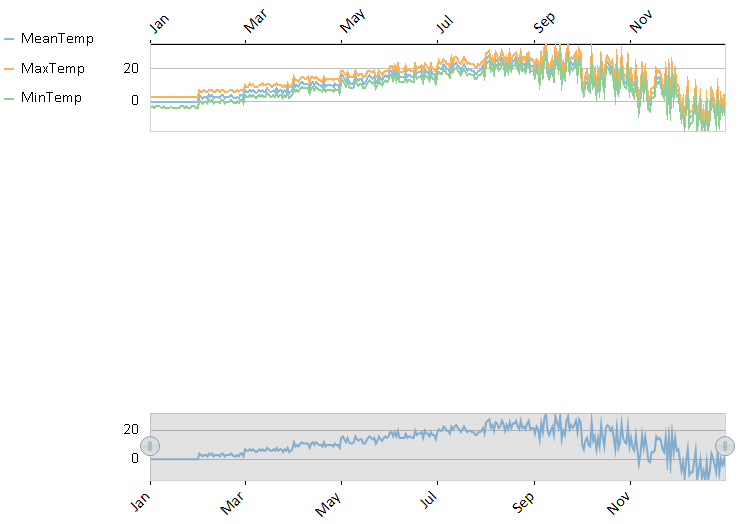The image size is (755, 524).
Task: Grab the right range selector handle
Action: click(725, 446)
